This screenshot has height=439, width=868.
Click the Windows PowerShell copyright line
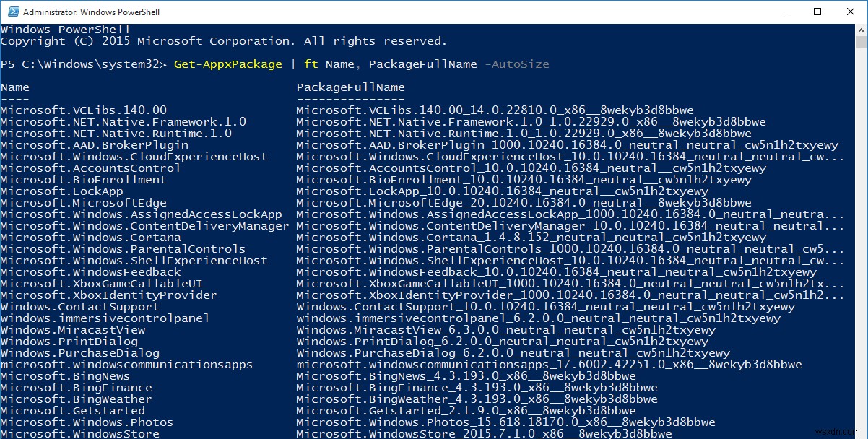(224, 40)
